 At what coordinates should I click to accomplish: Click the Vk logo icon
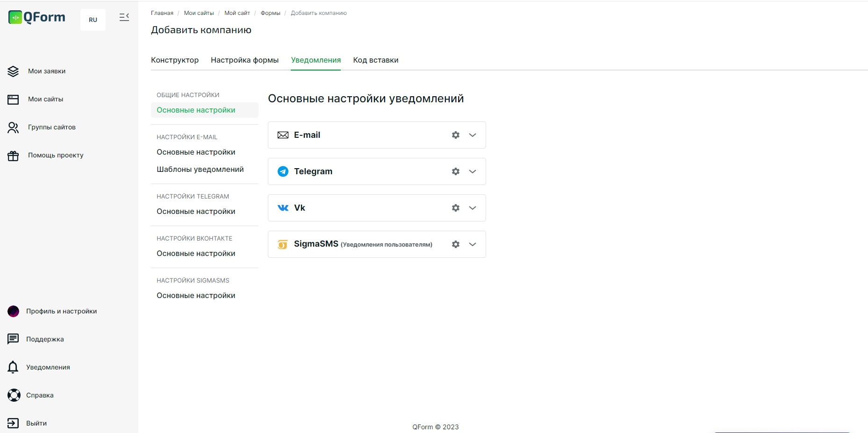tap(283, 208)
